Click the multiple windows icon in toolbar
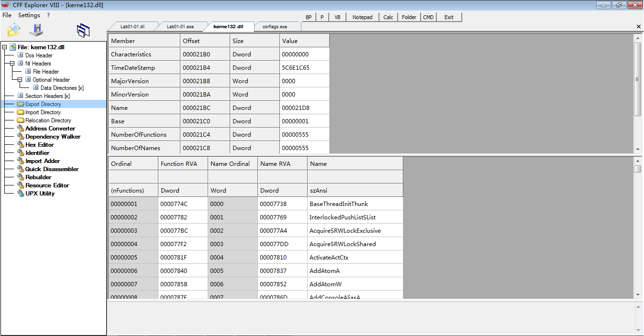This screenshot has width=644, height=336. [x=83, y=31]
